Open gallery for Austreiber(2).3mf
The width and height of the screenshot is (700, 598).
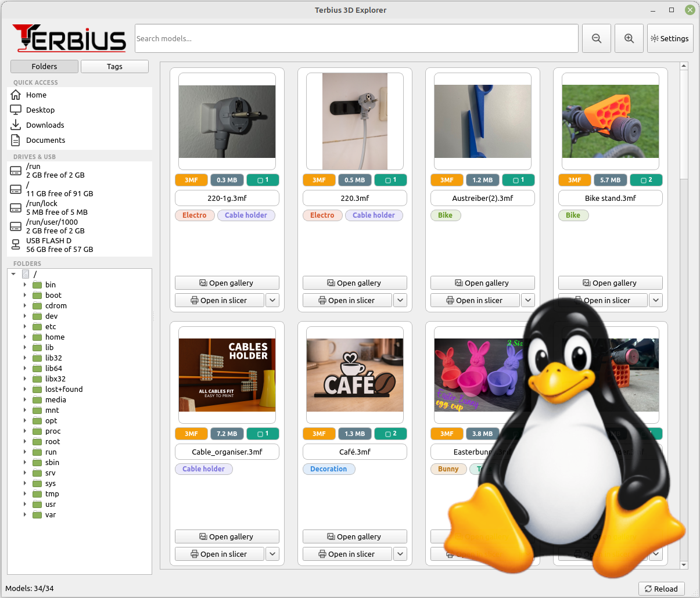point(483,283)
